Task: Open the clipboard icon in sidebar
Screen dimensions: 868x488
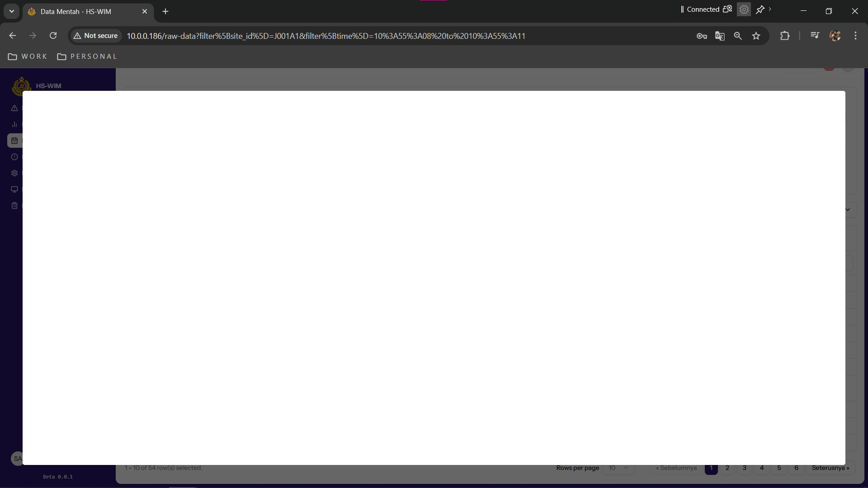Action: point(14,206)
